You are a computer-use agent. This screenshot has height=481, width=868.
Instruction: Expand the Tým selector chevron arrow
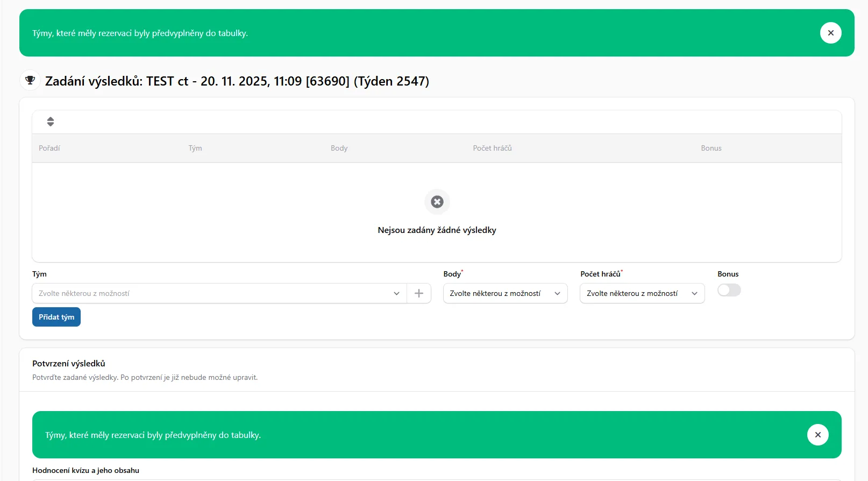[396, 293]
